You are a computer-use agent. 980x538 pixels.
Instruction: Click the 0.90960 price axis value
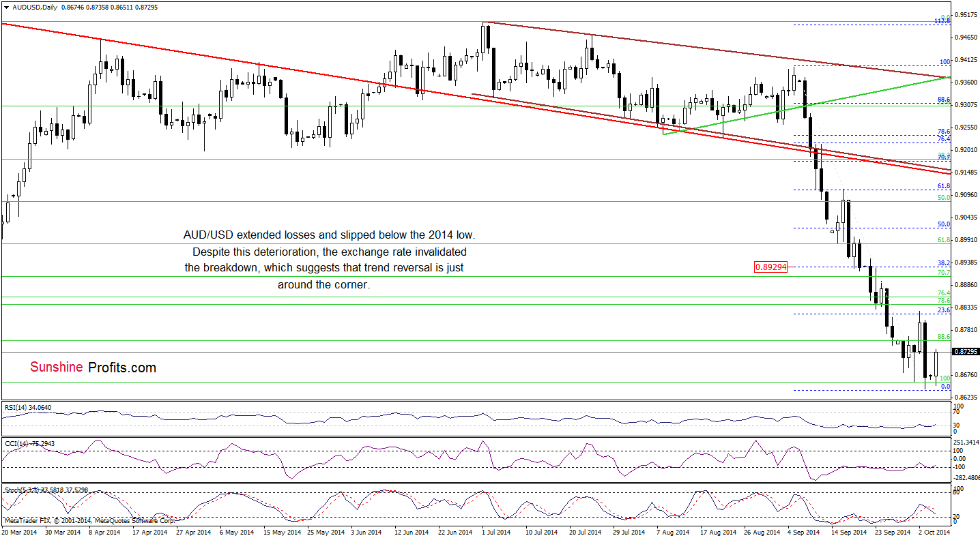(965, 195)
